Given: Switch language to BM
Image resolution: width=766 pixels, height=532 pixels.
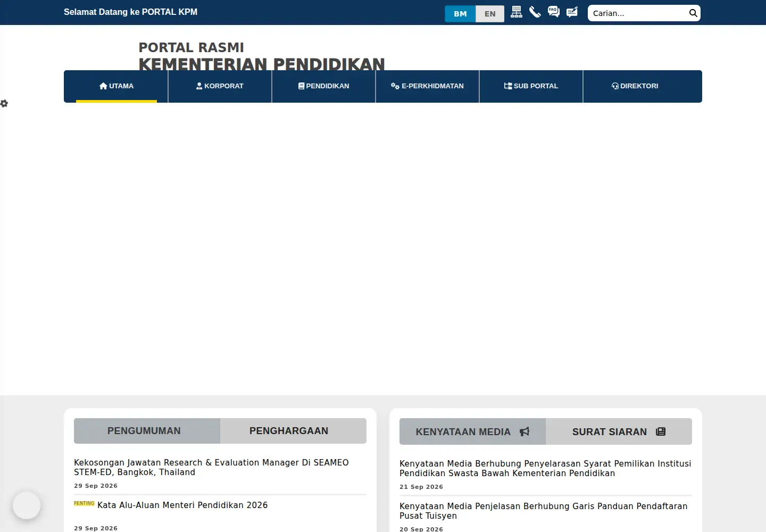Looking at the screenshot, I should coord(460,14).
